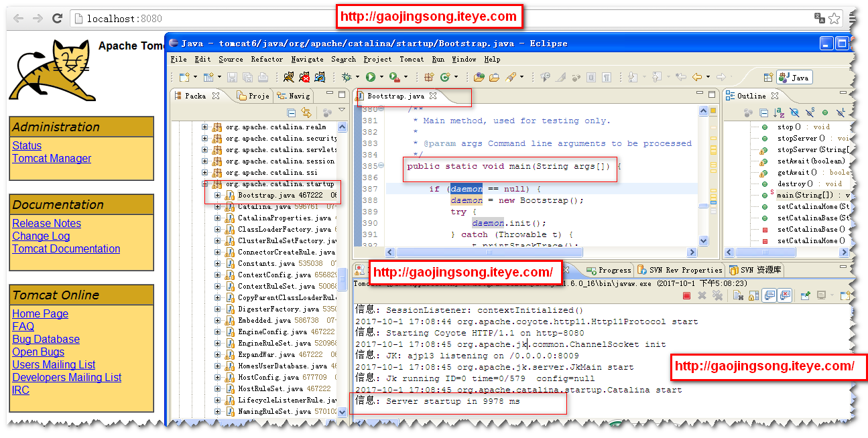This screenshot has height=438, width=868.
Task: Open the Tomcat Manager link
Action: click(x=52, y=158)
